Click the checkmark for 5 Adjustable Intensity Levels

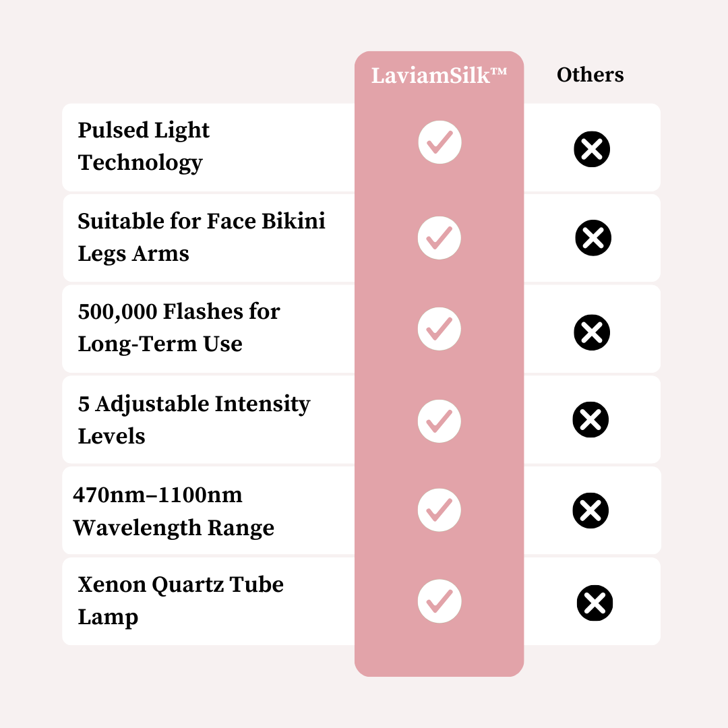pyautogui.click(x=439, y=421)
